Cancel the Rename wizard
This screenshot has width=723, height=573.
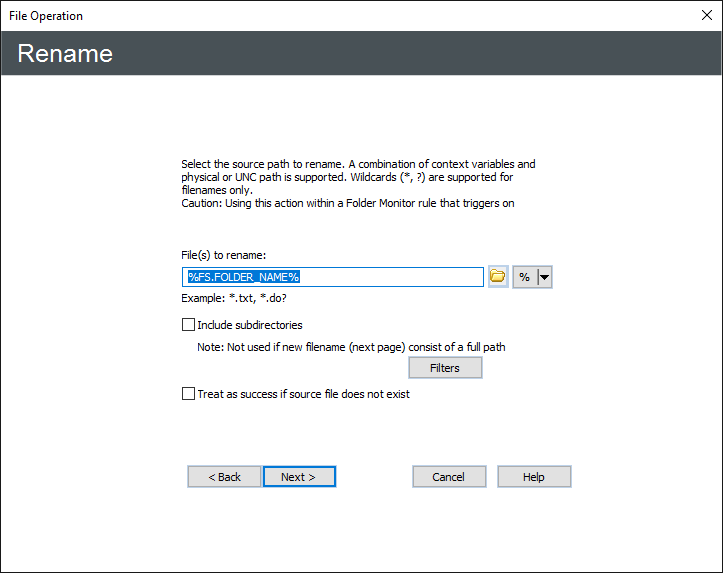pyautogui.click(x=449, y=477)
